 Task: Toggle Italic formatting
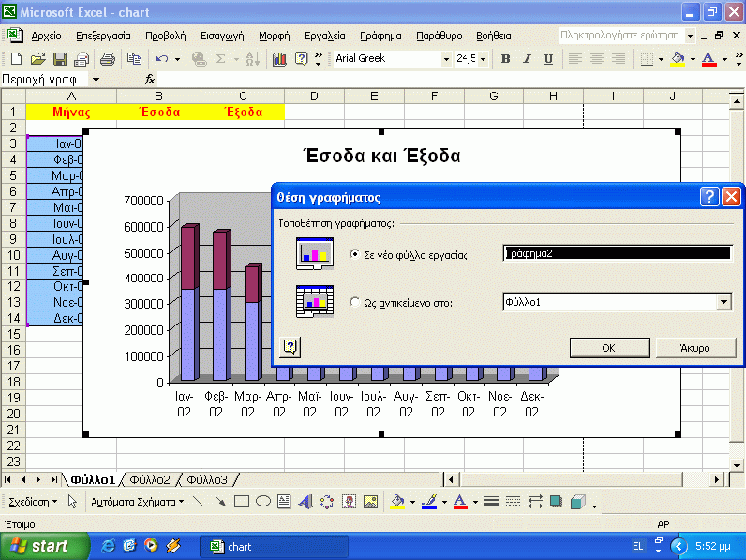527,59
